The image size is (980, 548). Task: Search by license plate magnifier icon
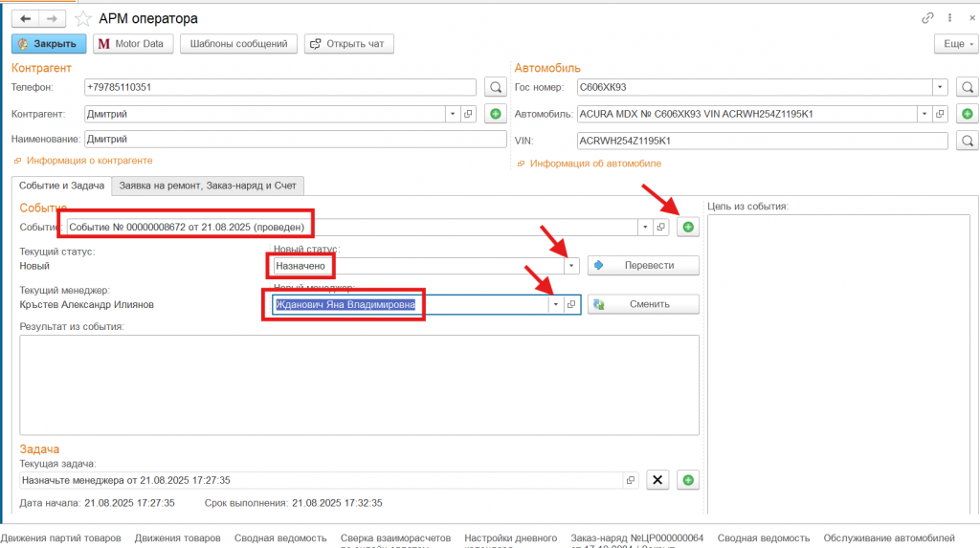pos(968,87)
